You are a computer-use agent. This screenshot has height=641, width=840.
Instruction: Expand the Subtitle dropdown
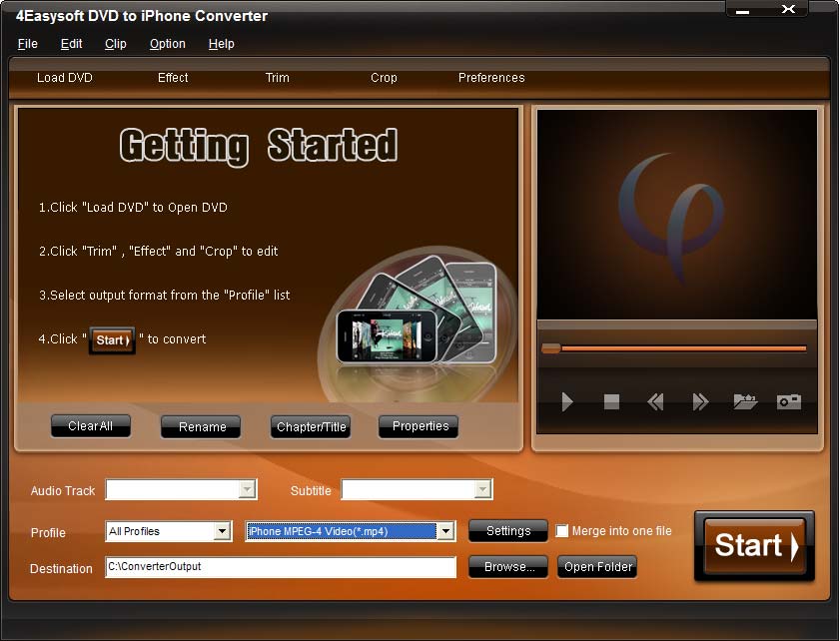click(x=482, y=489)
